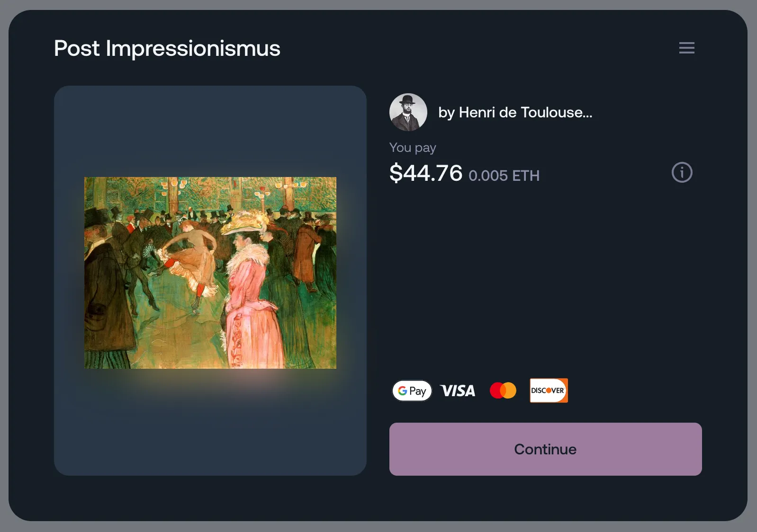Screen dimensions: 757x532
Task: Click the You pay label
Action: [x=412, y=148]
